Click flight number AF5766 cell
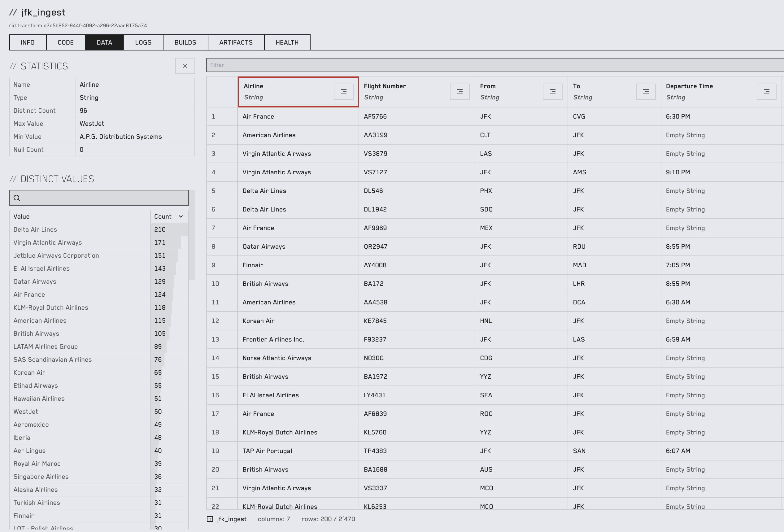The height and width of the screenshot is (532, 784). tap(417, 117)
